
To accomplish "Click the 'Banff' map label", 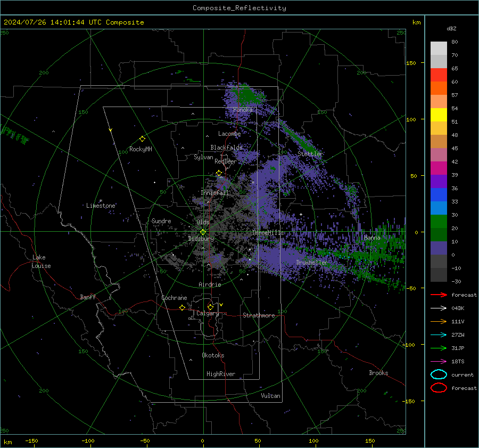I will click(x=88, y=297).
